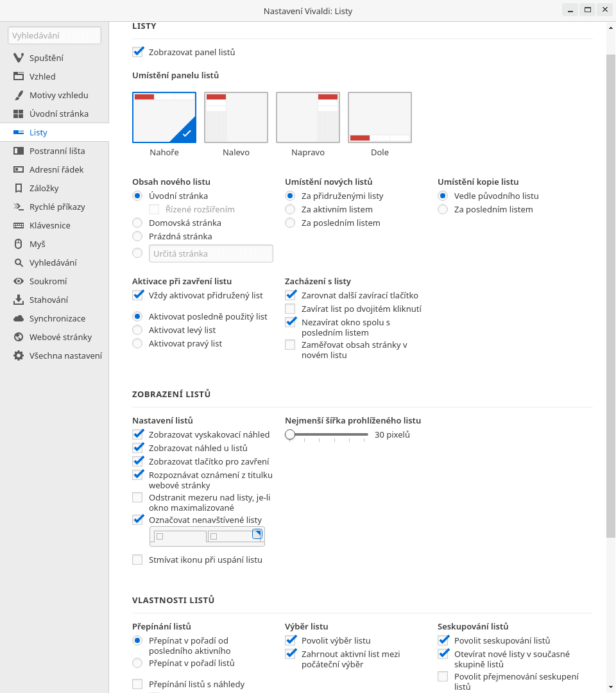The image size is (616, 693).
Task: Enable Odstranit mezeru nad listy option
Action: coord(137,498)
